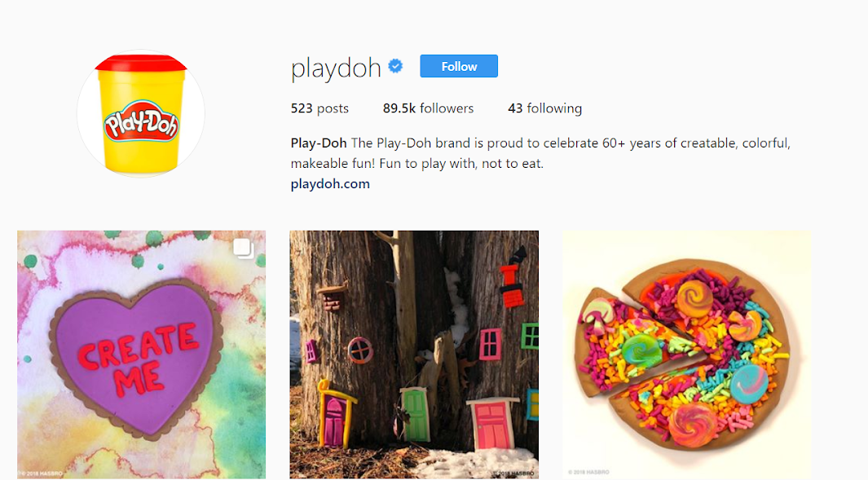Open the tree fairy doors post
The image size is (868, 480).
point(414,354)
